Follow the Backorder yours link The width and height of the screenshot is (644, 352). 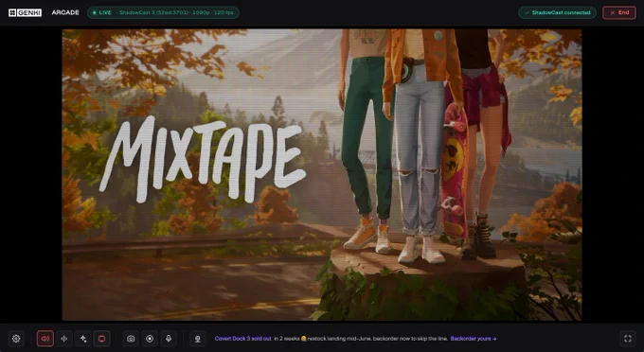474,339
